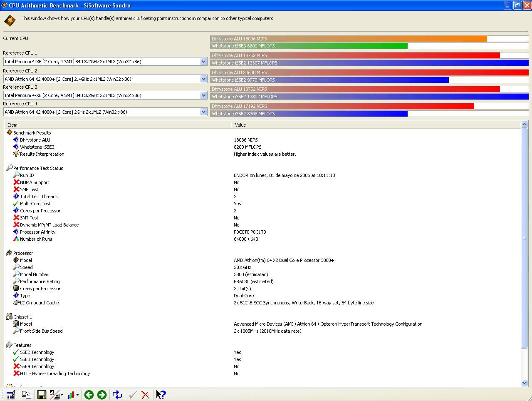Open the options table-with-pencil toolbar icon
This screenshot has width=532, height=401.
point(11,395)
